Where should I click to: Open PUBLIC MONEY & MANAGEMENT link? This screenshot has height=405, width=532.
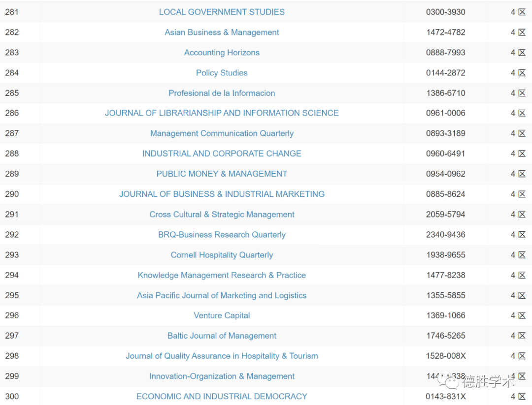point(222,174)
